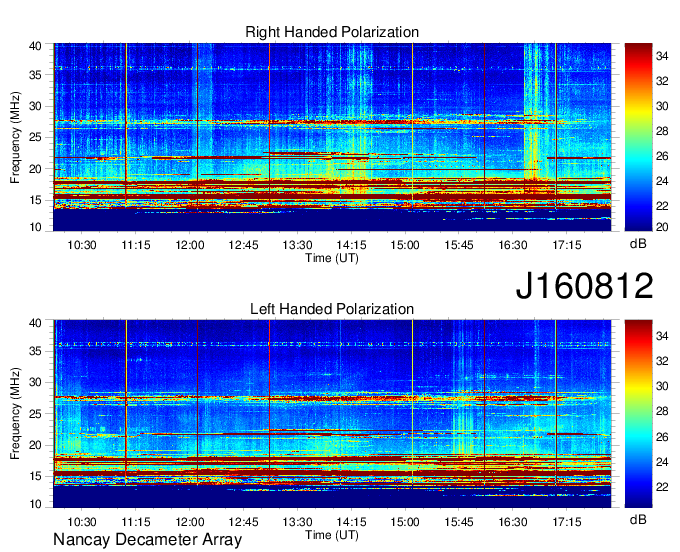Click 34 dB tick on Left Handed colorbar
Image resolution: width=680 pixels, height=552 pixels.
click(x=662, y=336)
